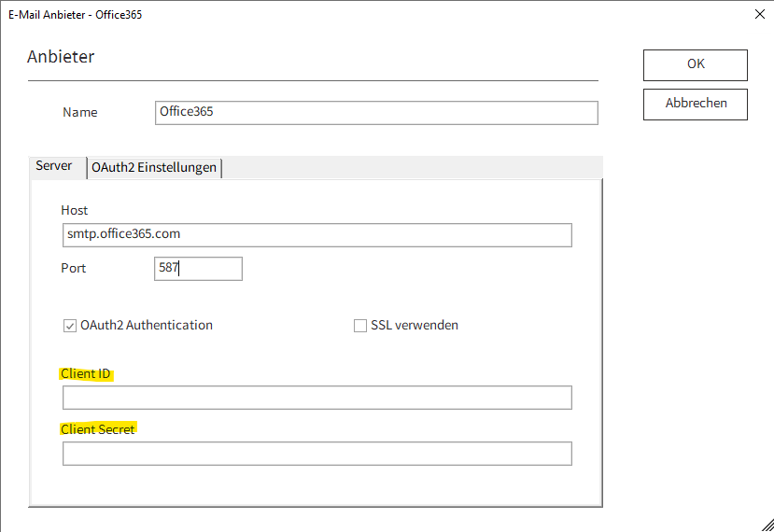Viewport: 774px width, 532px height.
Task: Click the Host label
Action: click(74, 211)
